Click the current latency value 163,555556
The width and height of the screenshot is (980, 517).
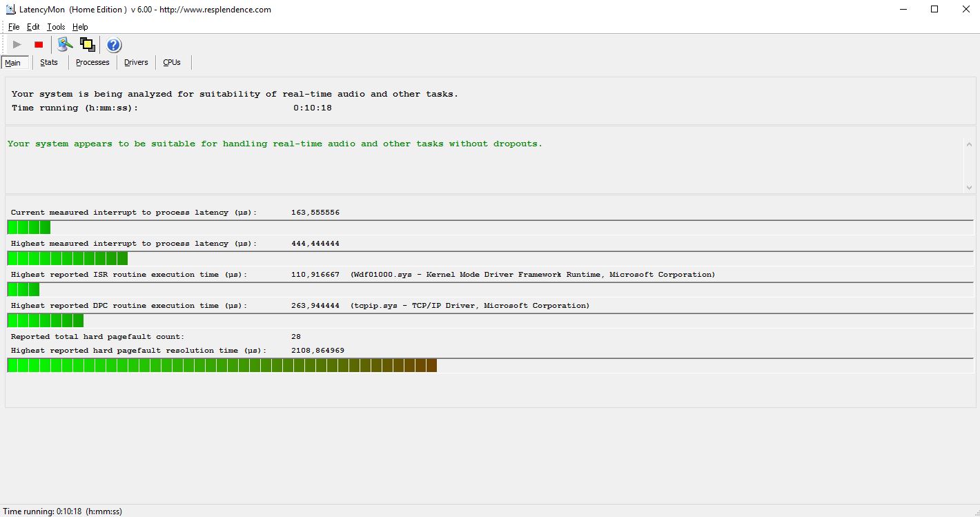315,213
